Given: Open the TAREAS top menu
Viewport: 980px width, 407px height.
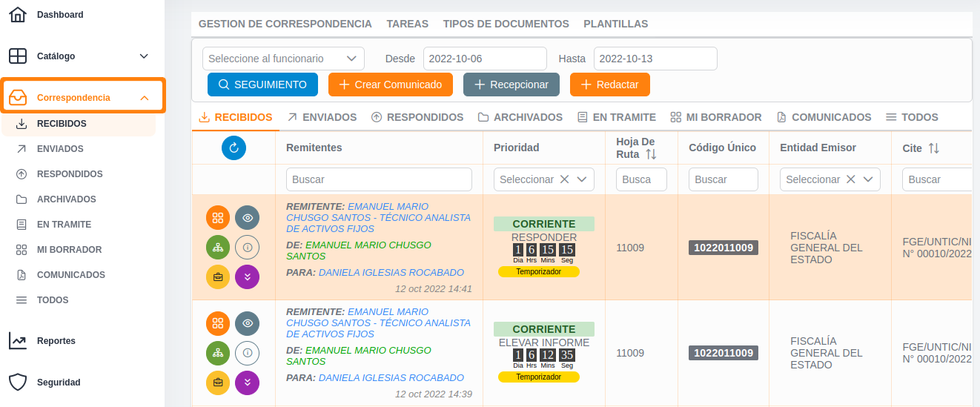Looking at the screenshot, I should (x=408, y=24).
